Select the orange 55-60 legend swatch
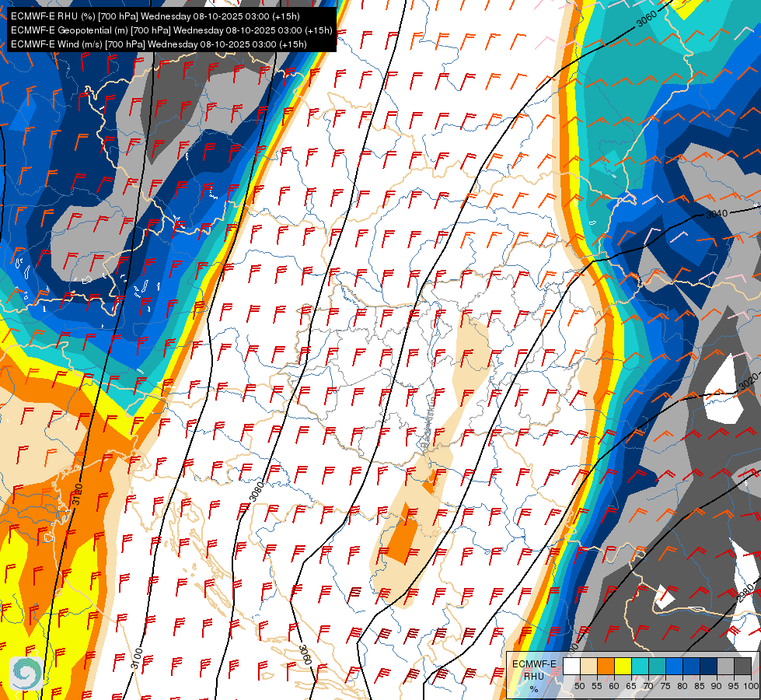This screenshot has width=761, height=700. pyautogui.click(x=606, y=666)
